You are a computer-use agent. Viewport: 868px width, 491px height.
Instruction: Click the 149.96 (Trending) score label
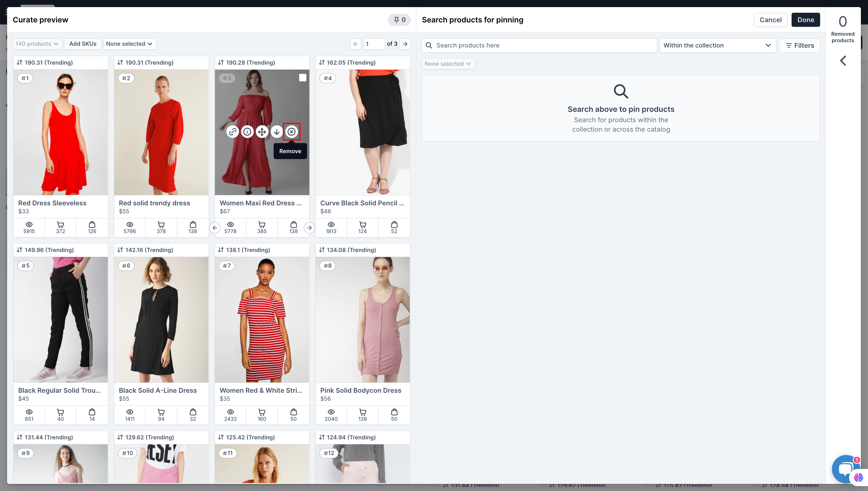[x=49, y=250]
